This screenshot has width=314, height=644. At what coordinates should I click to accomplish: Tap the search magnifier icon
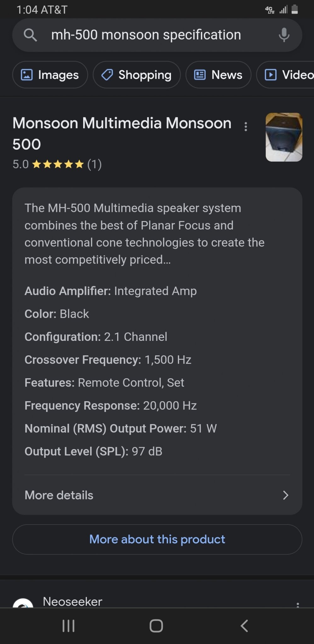30,35
